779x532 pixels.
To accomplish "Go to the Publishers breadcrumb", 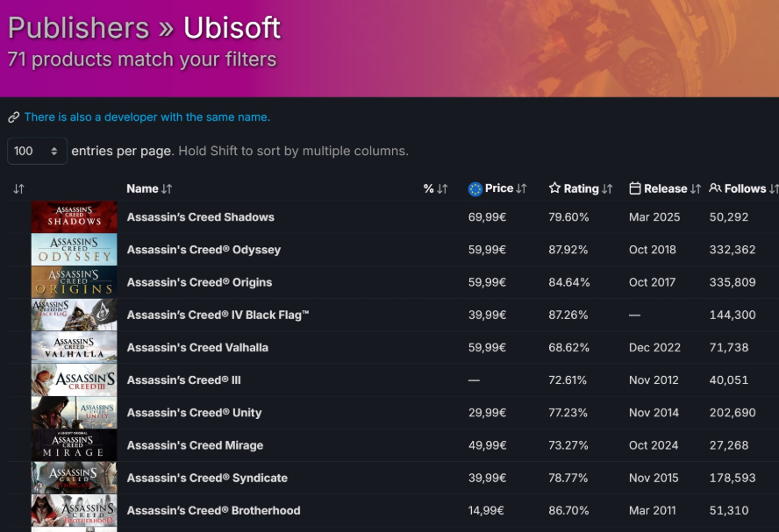I will [x=78, y=27].
